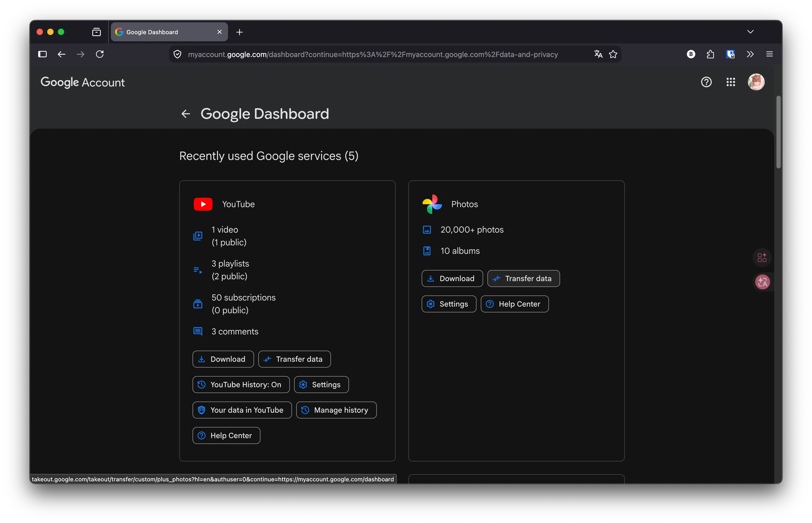This screenshot has height=523, width=812.
Task: Bookmark this page with star
Action: tap(613, 54)
